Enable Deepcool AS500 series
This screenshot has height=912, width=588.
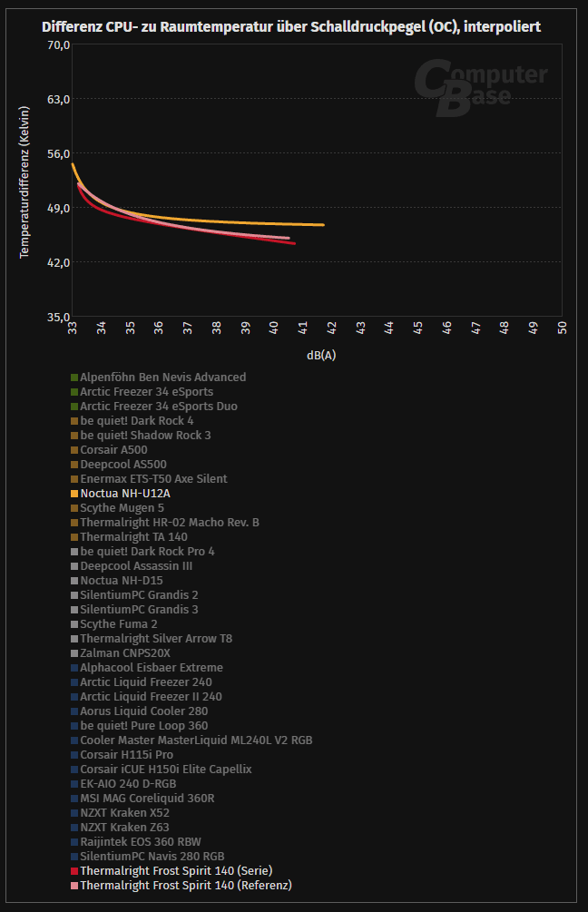(119, 464)
